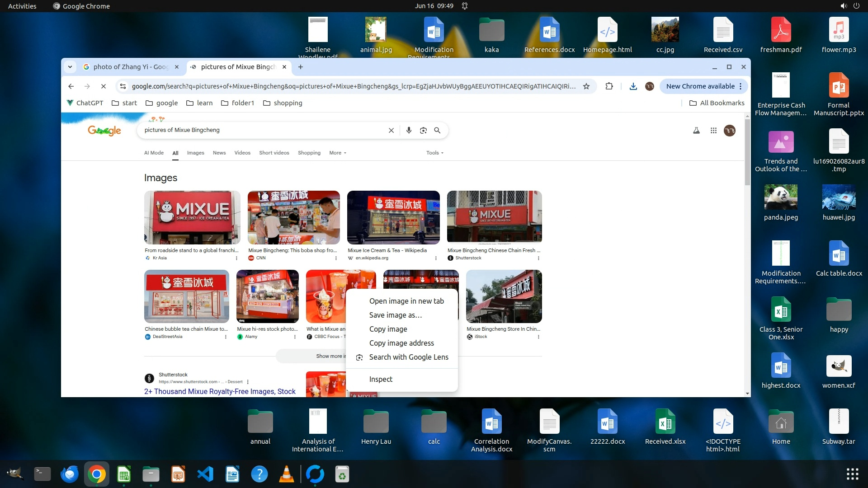Click the first MIXUE storefront image thumbnail

tap(192, 217)
